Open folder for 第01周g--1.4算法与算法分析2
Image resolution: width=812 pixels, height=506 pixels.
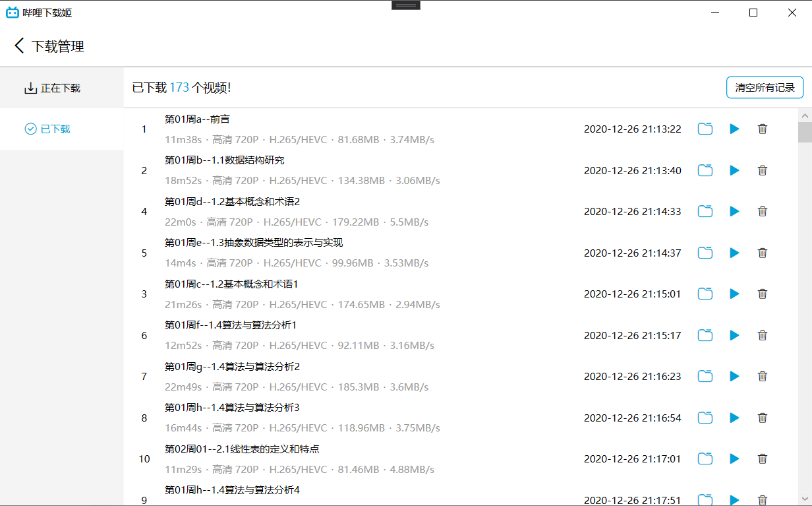(705, 376)
